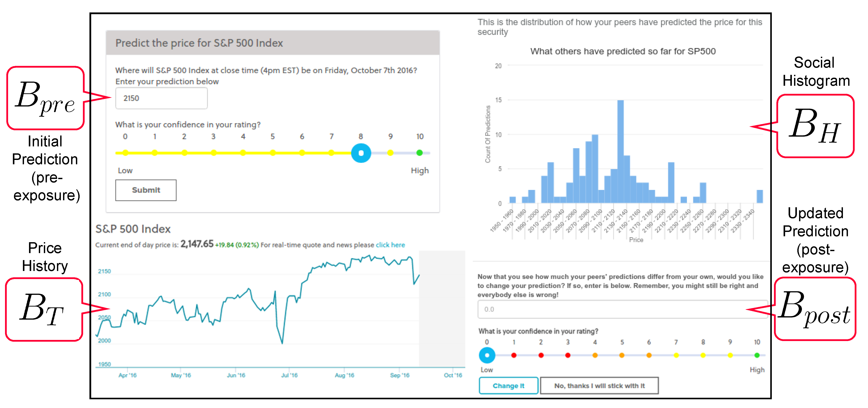Select confidence 3 dot on upper slider

point(214,153)
